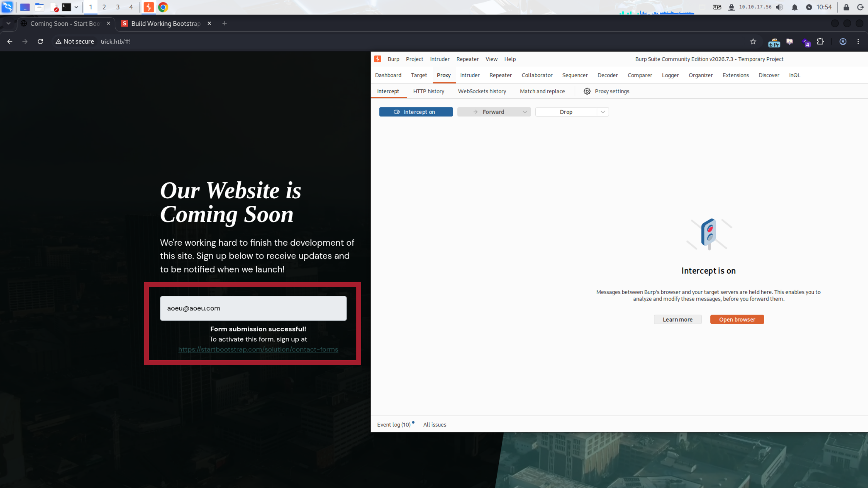Switch to workspace 3

[118, 7]
